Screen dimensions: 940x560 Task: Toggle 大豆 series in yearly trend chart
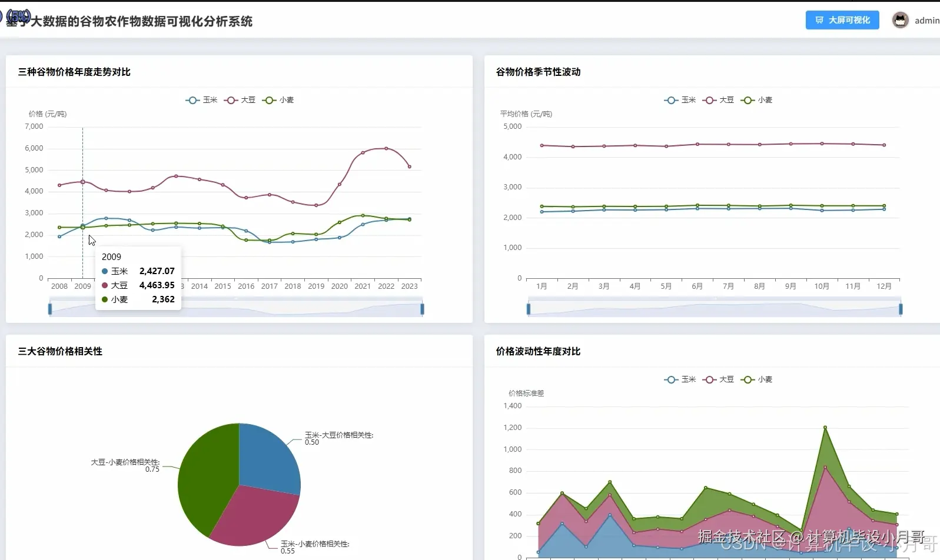point(240,100)
